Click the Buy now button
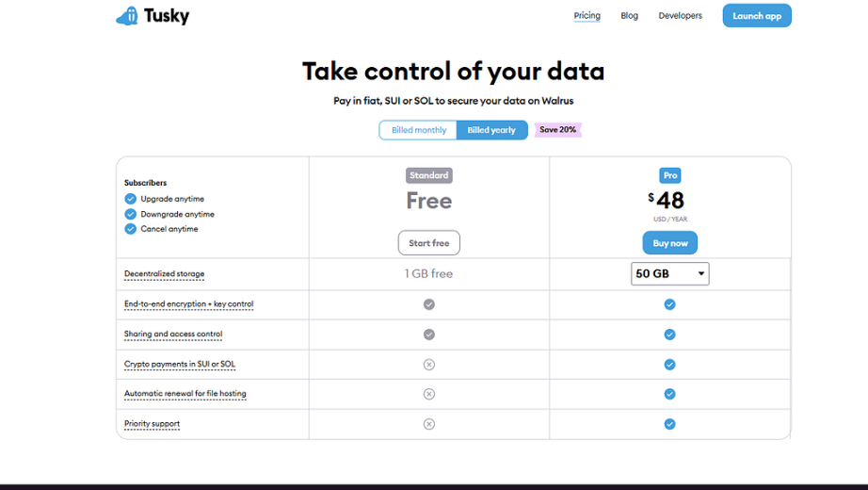The height and width of the screenshot is (490, 868). [x=669, y=243]
